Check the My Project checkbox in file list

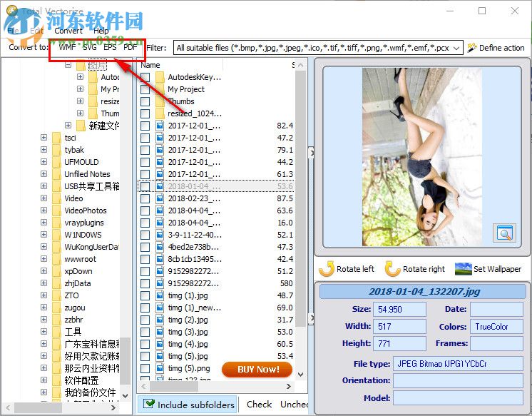click(x=145, y=89)
